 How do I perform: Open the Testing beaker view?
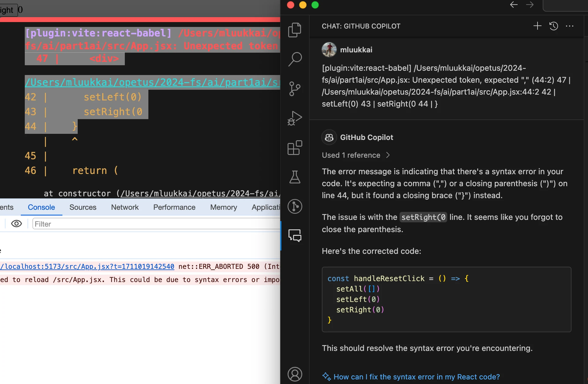[295, 177]
